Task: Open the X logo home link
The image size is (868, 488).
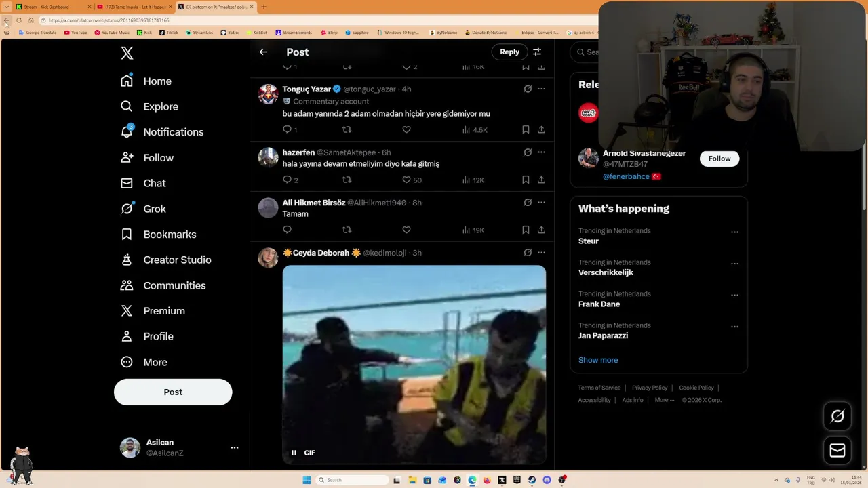Action: pyautogui.click(x=127, y=54)
